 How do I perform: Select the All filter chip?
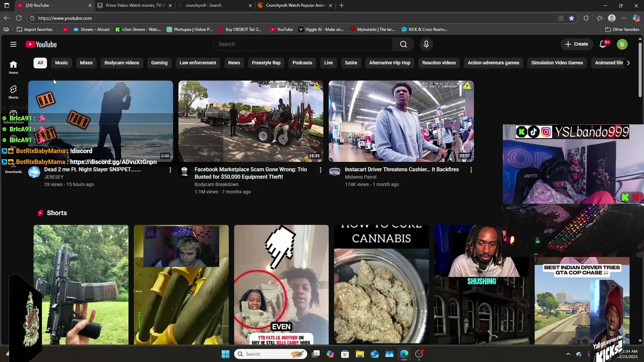pyautogui.click(x=40, y=63)
